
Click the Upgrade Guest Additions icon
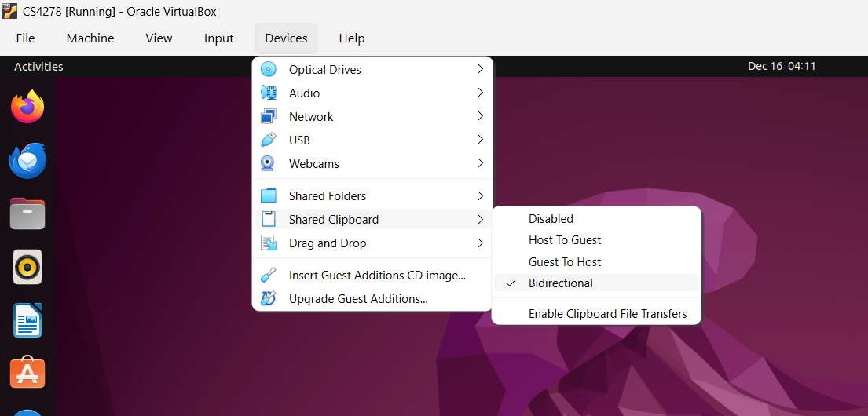click(x=269, y=298)
